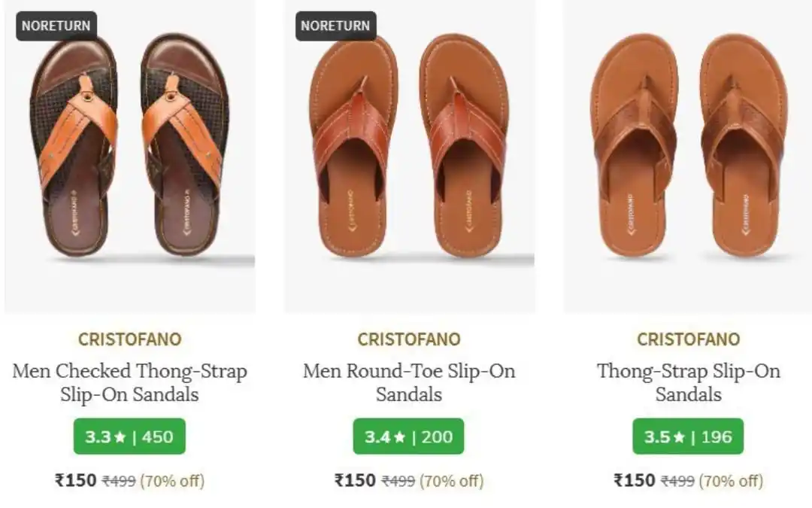This screenshot has width=812, height=508.
Task: Click the NORETURN badge on the round-toe sandals
Action: [x=335, y=26]
